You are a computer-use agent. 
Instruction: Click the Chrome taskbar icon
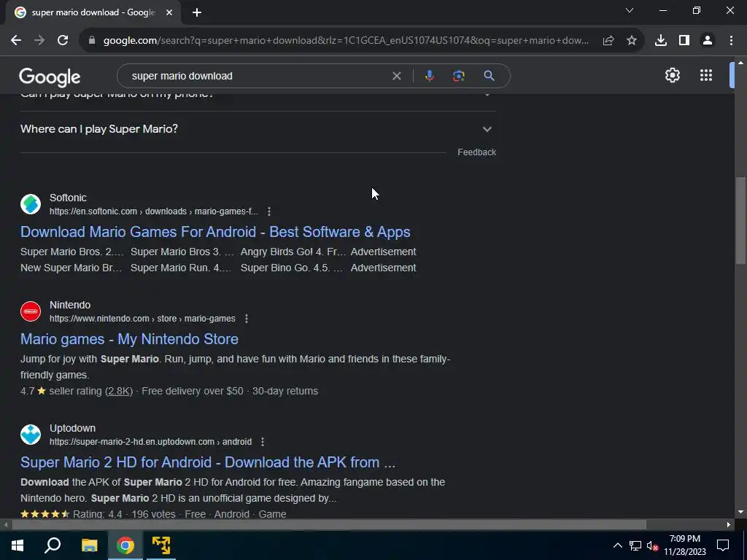[x=125, y=545]
